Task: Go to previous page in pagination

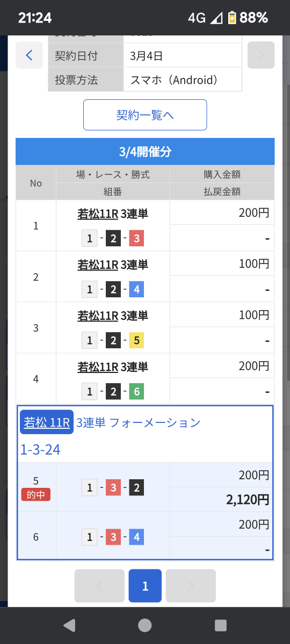Action: [99, 586]
